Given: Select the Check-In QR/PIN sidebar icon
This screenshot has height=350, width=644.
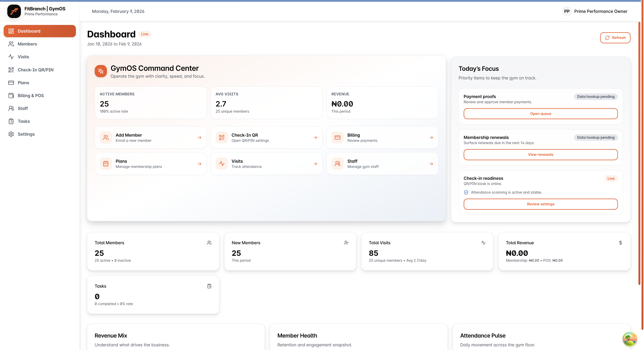Looking at the screenshot, I should [11, 70].
